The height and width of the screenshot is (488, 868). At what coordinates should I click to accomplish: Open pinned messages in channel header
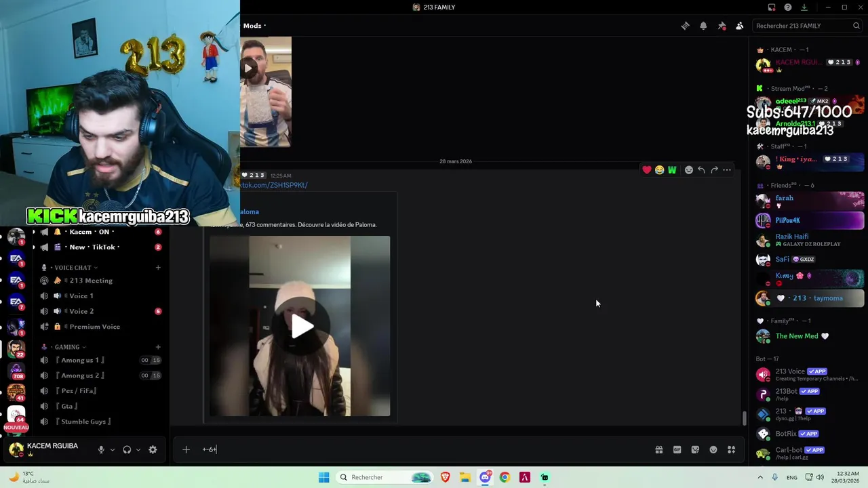point(722,26)
